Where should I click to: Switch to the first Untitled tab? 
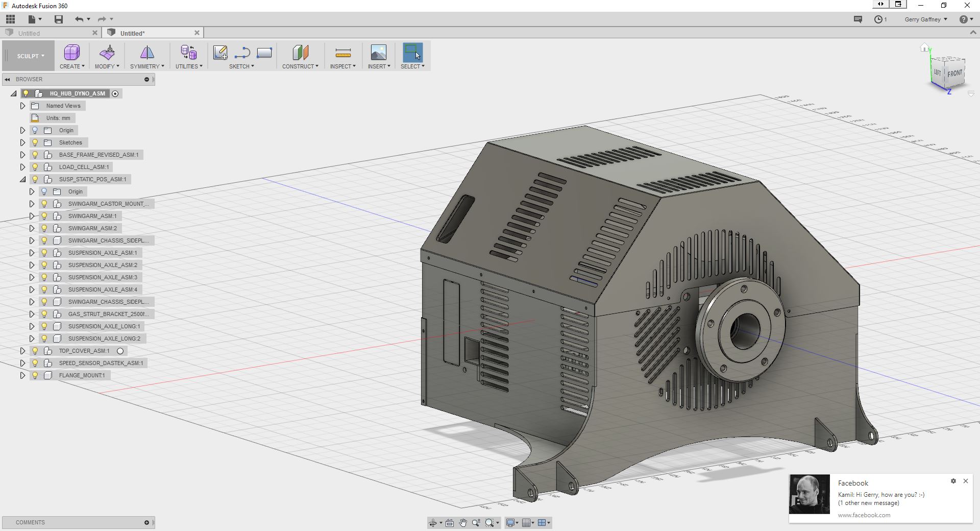(x=29, y=33)
